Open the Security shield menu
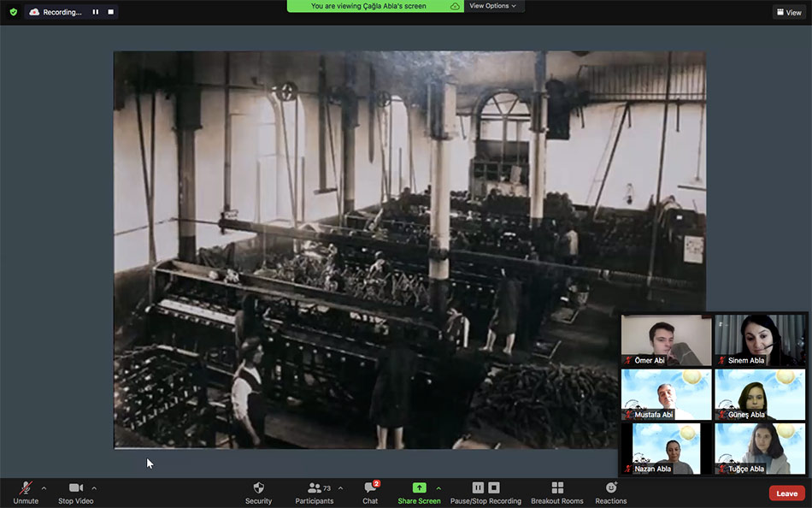 (258, 493)
